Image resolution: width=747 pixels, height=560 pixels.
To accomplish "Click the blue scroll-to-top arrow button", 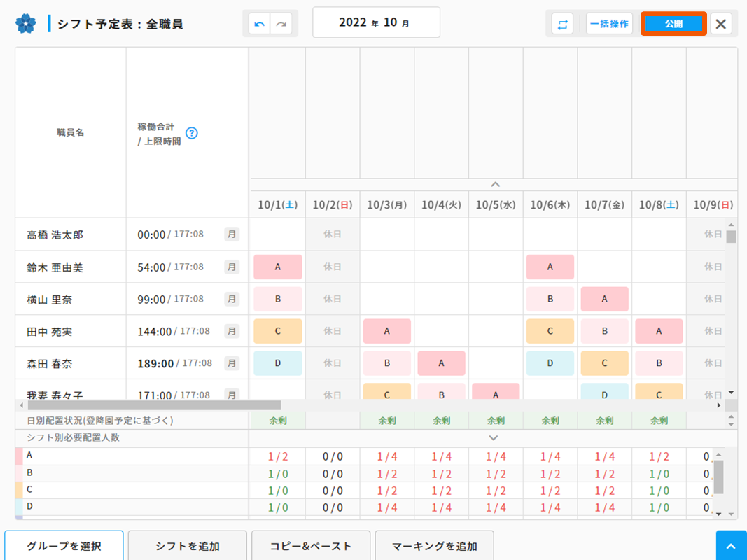I will click(731, 546).
